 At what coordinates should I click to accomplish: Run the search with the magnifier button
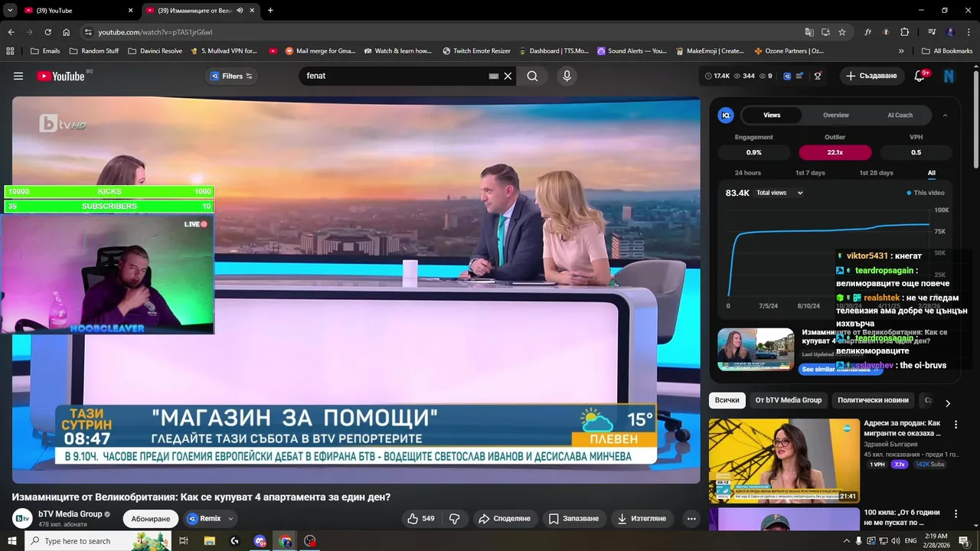532,76
